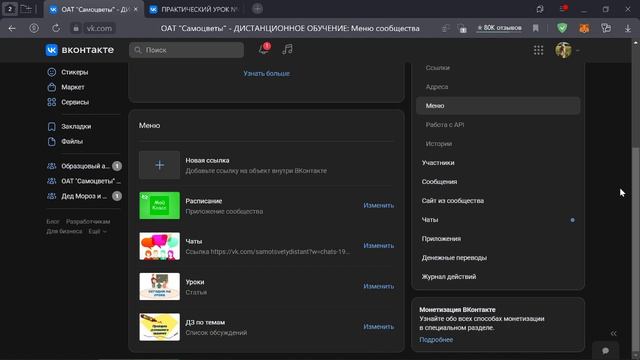640x360 pixels.
Task: Click the Сервисы sidebar icon
Action: pyautogui.click(x=51, y=102)
